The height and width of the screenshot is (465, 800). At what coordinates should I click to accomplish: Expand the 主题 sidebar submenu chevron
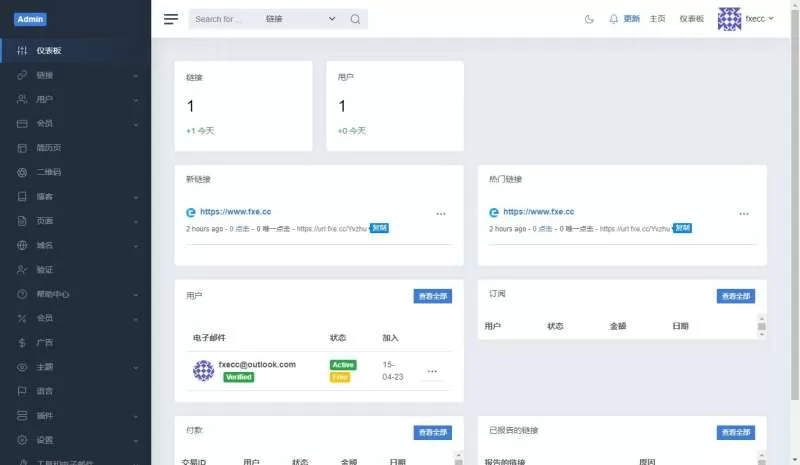tap(136, 368)
